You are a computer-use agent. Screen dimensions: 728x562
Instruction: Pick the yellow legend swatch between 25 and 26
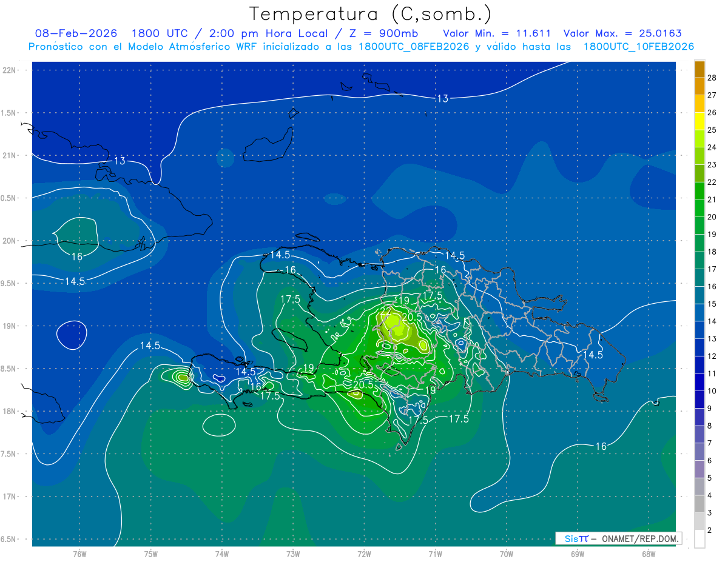click(x=699, y=121)
